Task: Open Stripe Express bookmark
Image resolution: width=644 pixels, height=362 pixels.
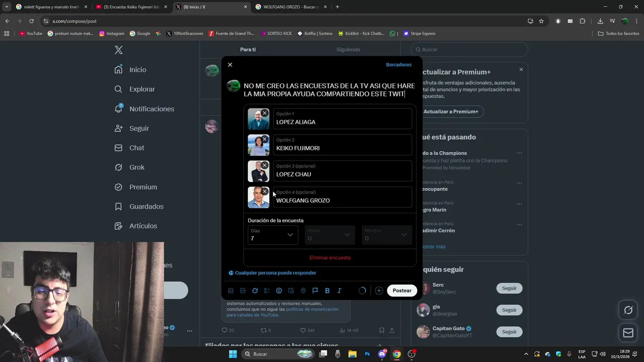Action: click(x=419, y=34)
